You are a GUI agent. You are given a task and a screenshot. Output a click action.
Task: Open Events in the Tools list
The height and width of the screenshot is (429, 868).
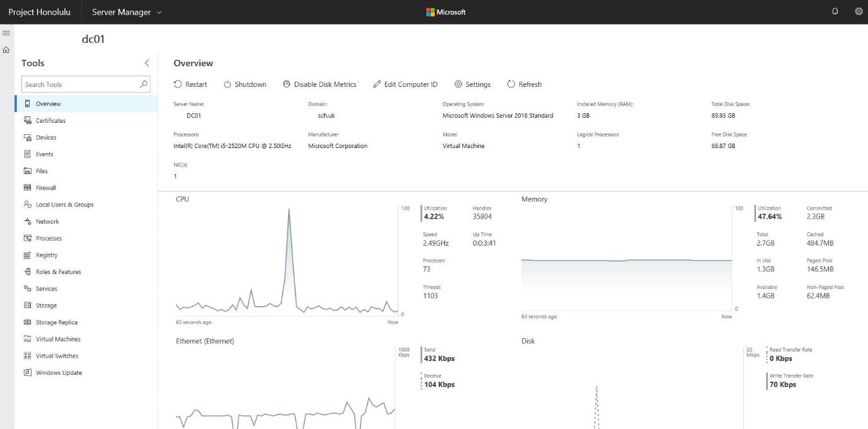pyautogui.click(x=86, y=154)
